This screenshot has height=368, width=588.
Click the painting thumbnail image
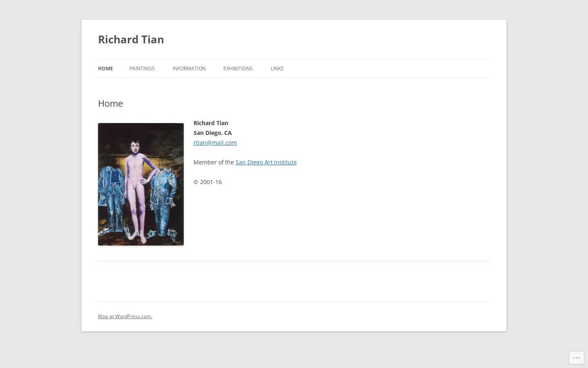[x=141, y=184]
